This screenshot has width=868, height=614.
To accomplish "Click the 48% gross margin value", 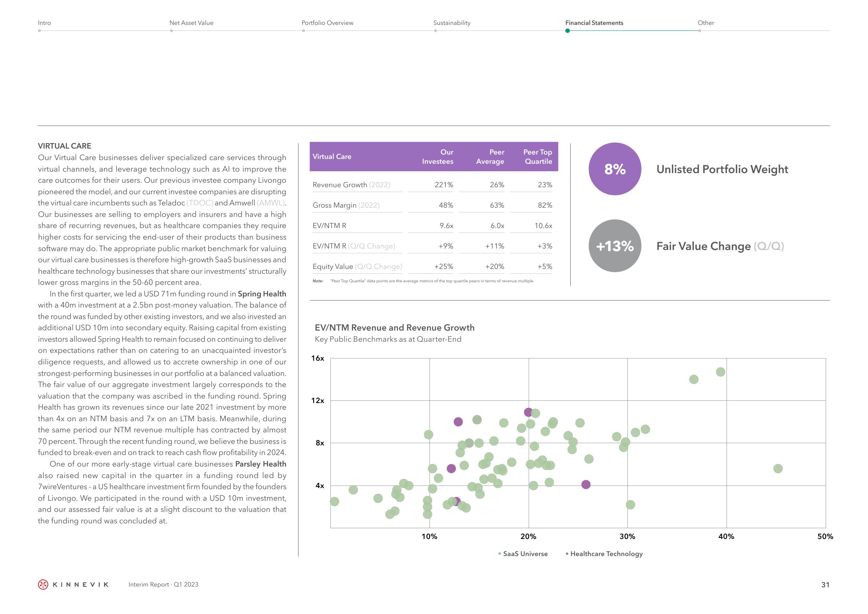I will [x=446, y=205].
